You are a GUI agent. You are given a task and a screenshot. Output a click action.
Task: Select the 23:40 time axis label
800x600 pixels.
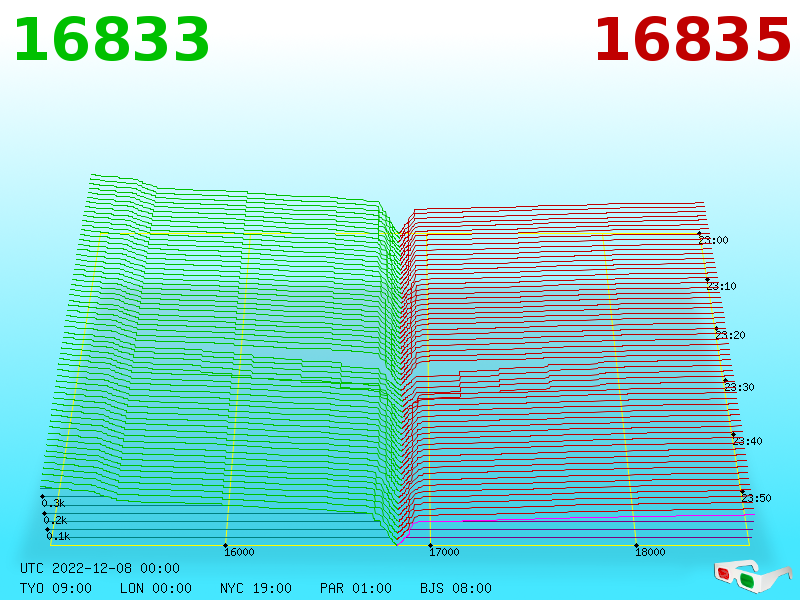pos(747,441)
